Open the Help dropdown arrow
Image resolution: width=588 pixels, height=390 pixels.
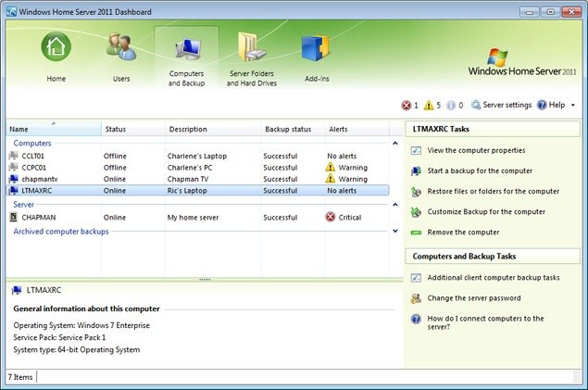coord(573,106)
